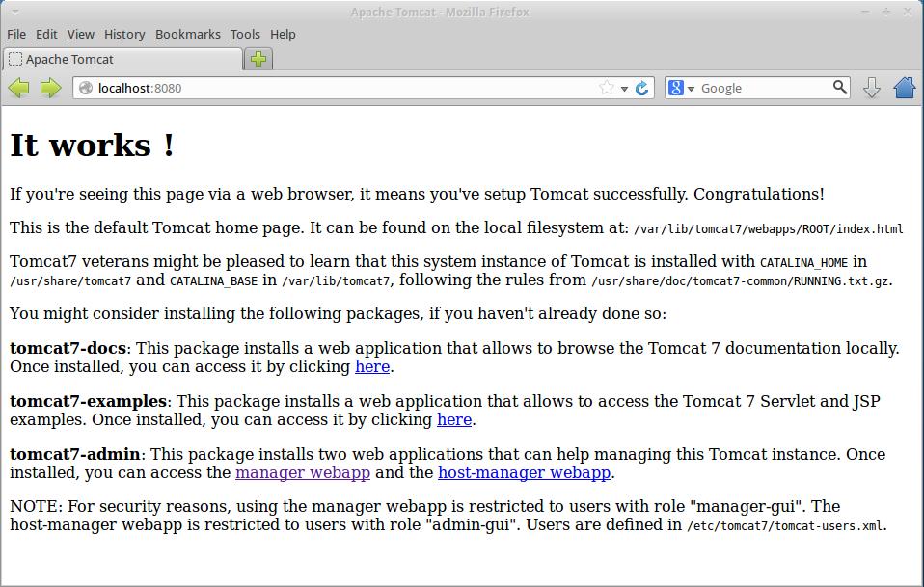Click the 'It works !' heading
This screenshot has width=924, height=587.
pos(92,145)
